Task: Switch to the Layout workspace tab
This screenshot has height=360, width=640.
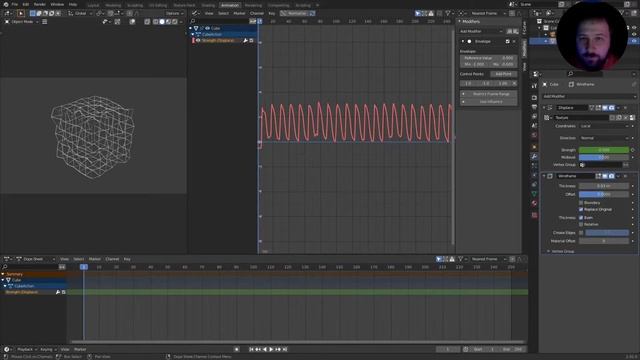Action: click(93, 5)
